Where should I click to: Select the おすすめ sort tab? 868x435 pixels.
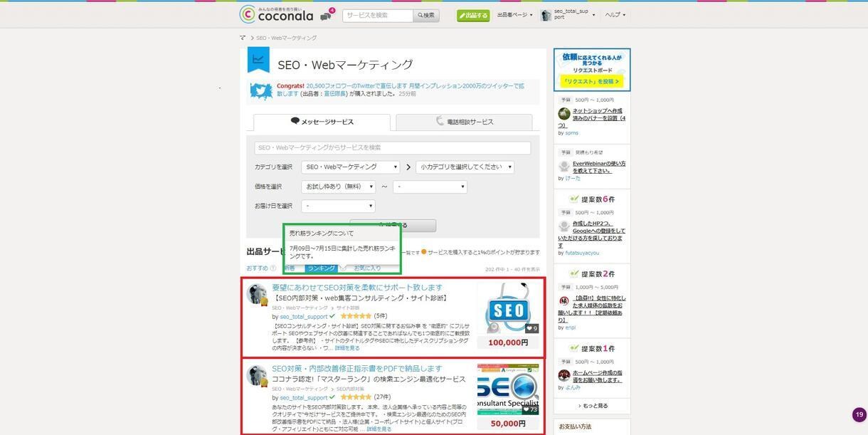[257, 268]
